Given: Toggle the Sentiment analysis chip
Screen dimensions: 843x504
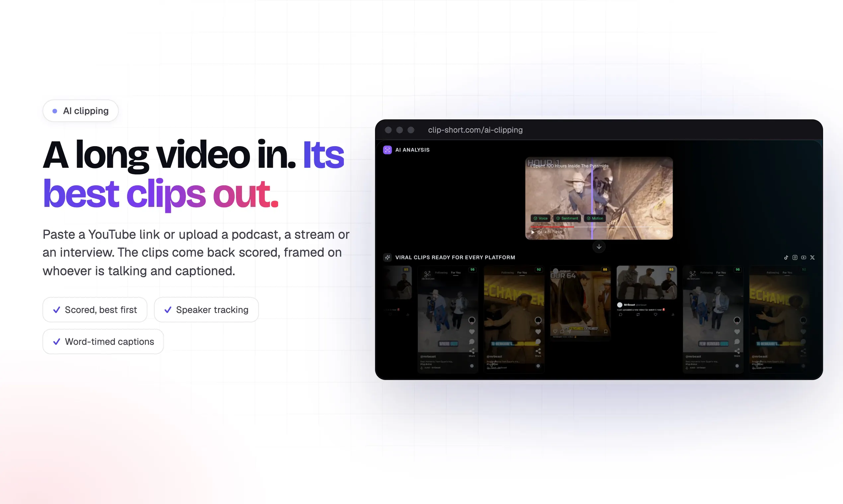Looking at the screenshot, I should click(x=567, y=219).
